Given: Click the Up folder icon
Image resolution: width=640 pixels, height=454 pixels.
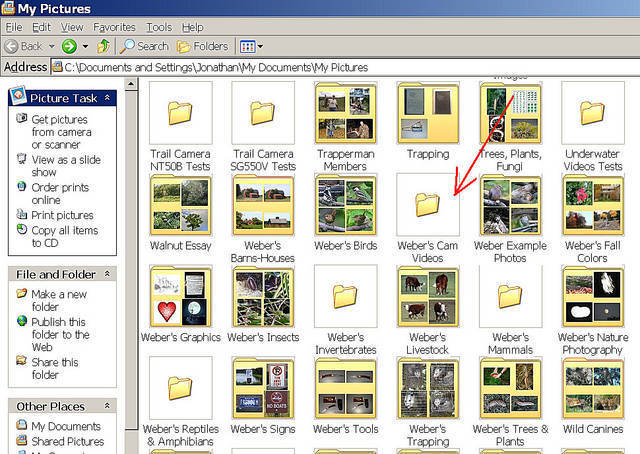Looking at the screenshot, I should [x=103, y=46].
